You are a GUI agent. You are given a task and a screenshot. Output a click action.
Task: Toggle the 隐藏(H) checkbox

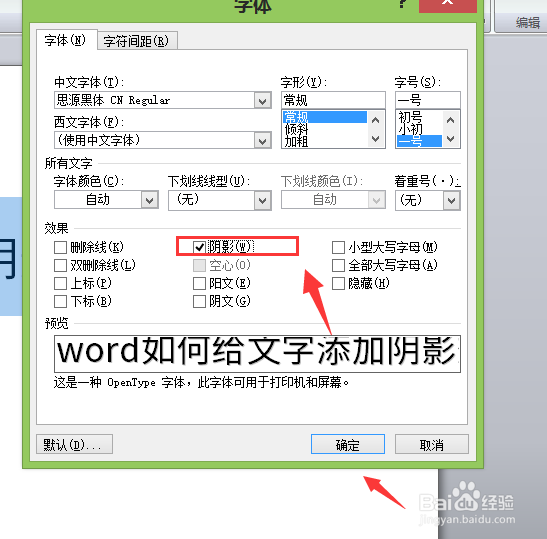[x=338, y=283]
